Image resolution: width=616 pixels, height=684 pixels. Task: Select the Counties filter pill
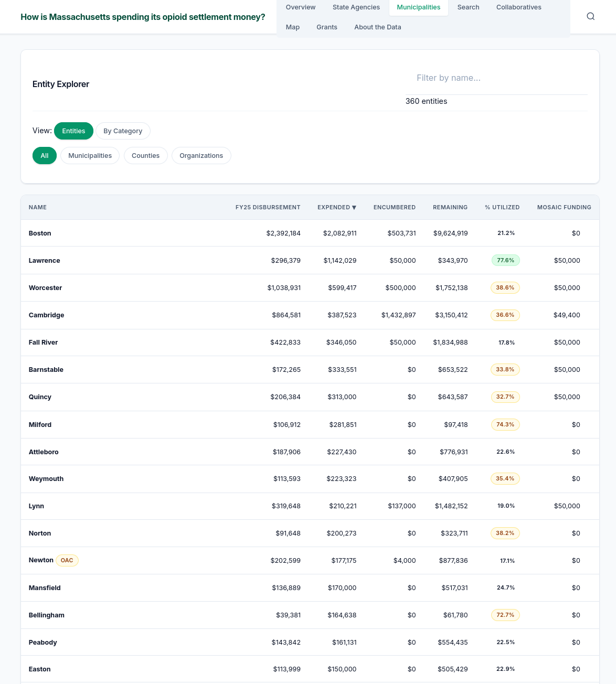145,155
